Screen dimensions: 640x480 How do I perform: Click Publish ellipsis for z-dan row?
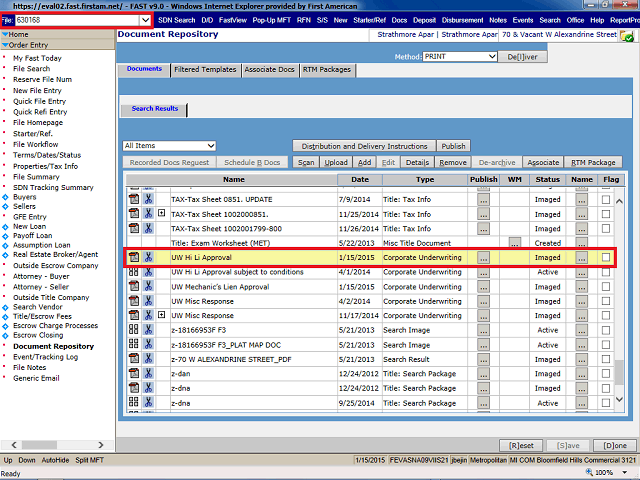click(483, 374)
